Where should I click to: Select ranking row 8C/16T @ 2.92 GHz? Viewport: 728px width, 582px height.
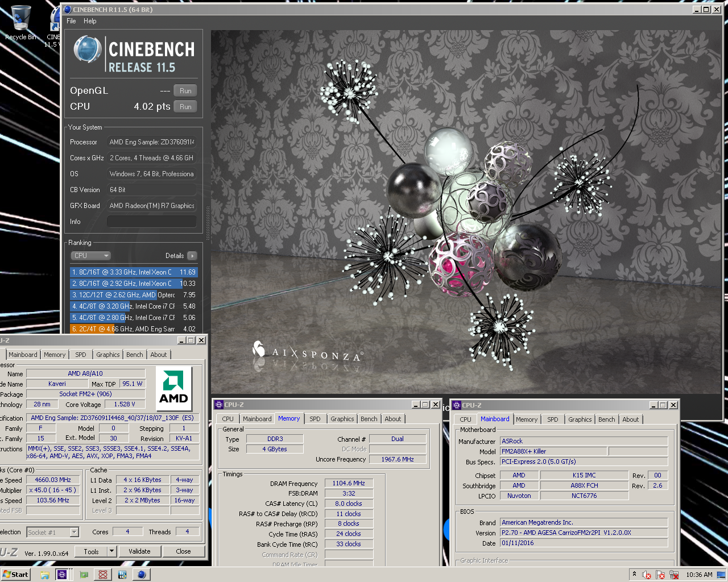coord(134,284)
